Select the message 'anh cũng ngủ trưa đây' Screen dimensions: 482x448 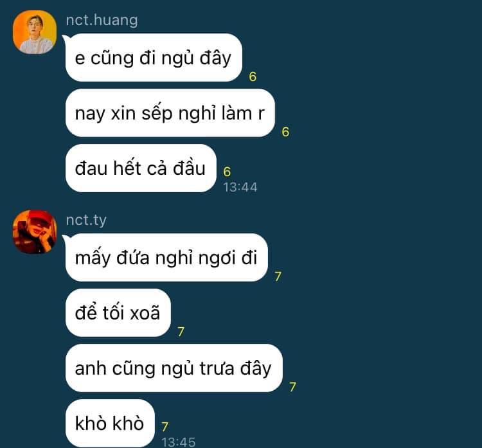point(174,368)
